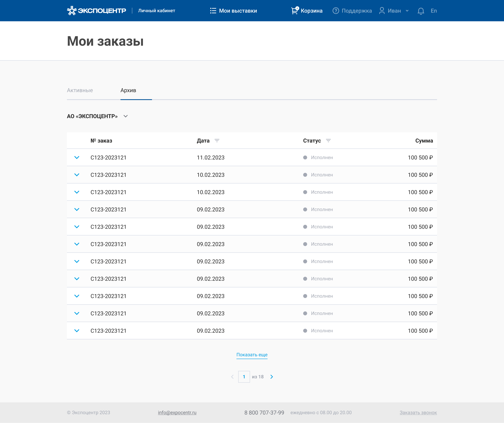Click the № заказ column header
The width and height of the screenshot is (504, 423).
101,141
